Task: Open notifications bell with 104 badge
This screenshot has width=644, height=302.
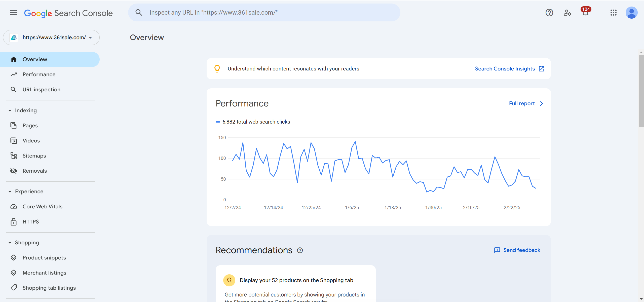Action: coord(585,13)
